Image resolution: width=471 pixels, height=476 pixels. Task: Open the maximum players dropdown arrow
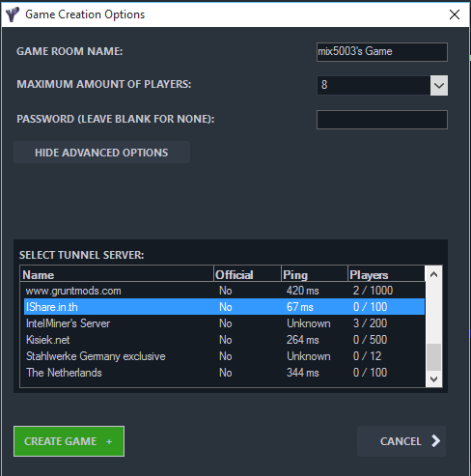click(x=439, y=85)
